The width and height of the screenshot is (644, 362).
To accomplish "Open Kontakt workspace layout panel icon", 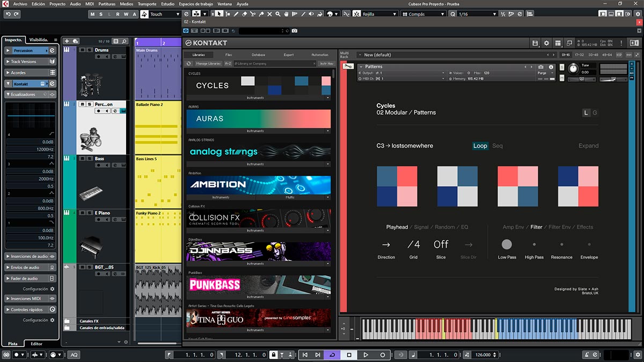I will pyautogui.click(x=558, y=43).
